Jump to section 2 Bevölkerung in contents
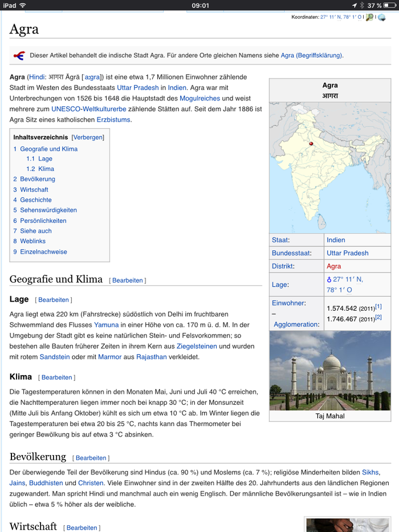Image resolution: width=399 pixels, height=532 pixels. (x=34, y=179)
